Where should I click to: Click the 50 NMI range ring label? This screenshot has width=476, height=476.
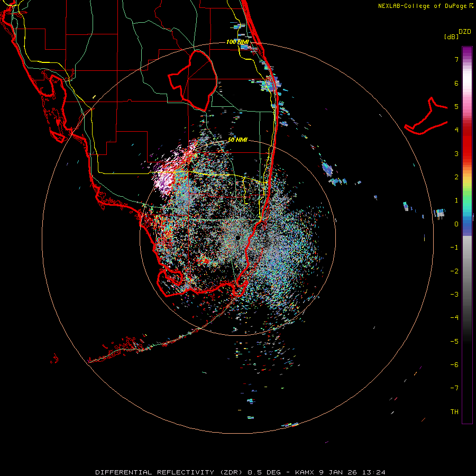tap(237, 140)
